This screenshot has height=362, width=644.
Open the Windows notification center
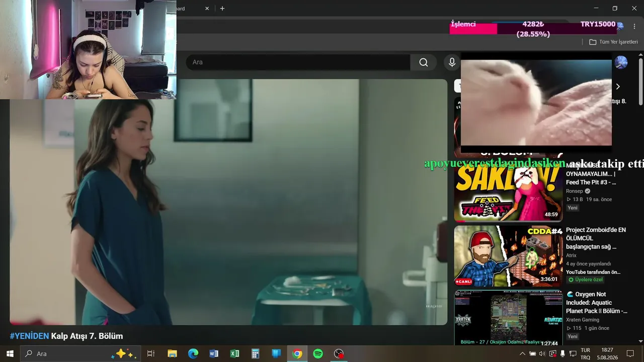click(630, 354)
